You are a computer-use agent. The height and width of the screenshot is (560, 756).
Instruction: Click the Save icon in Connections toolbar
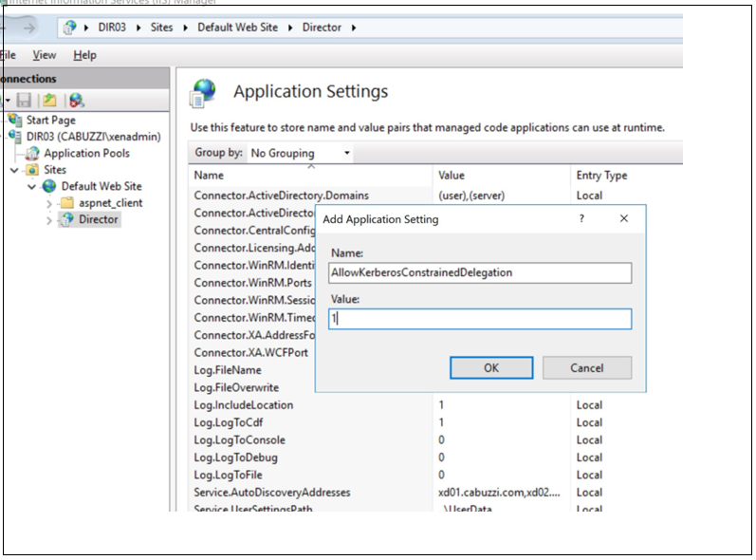click(24, 101)
